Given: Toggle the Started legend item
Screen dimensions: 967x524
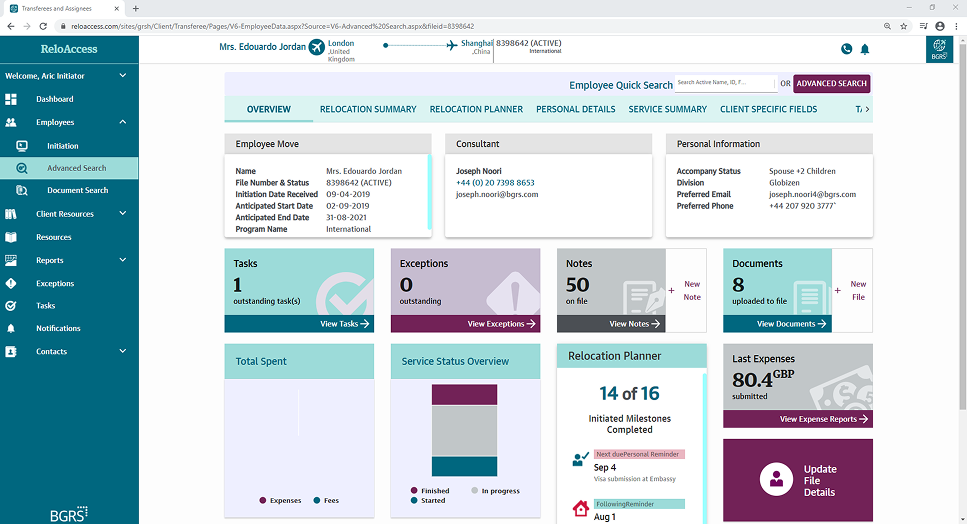Looking at the screenshot, I should 428,501.
